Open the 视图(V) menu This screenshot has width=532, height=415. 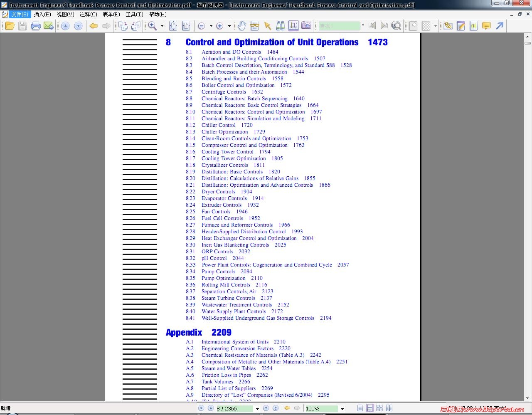[x=65, y=14]
